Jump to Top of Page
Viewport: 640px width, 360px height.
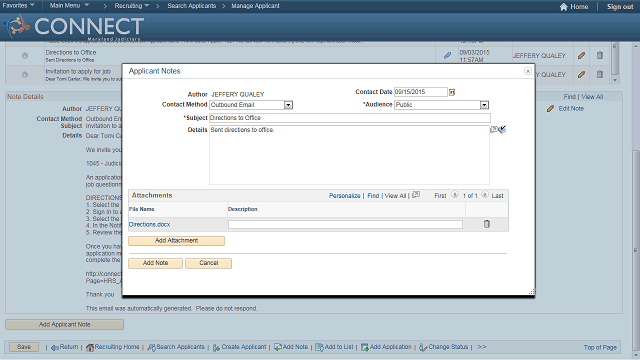600,347
